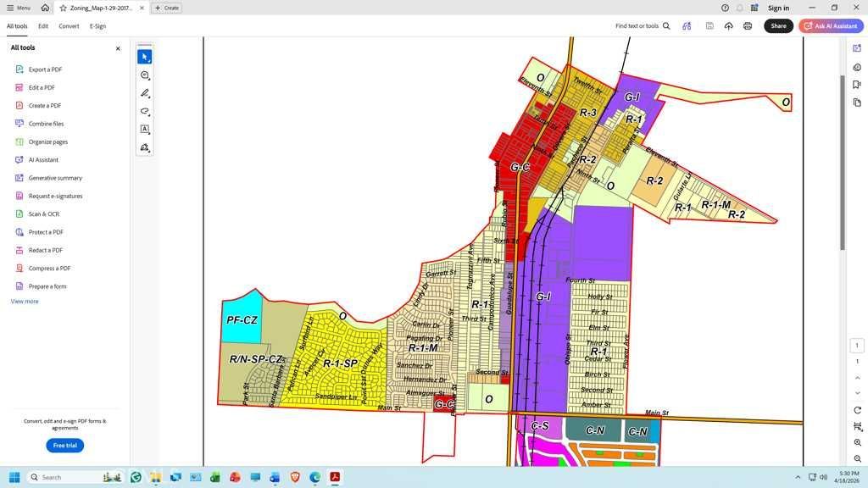The height and width of the screenshot is (488, 868).
Task: Switch to the Convert tab
Action: pyautogui.click(x=69, y=26)
